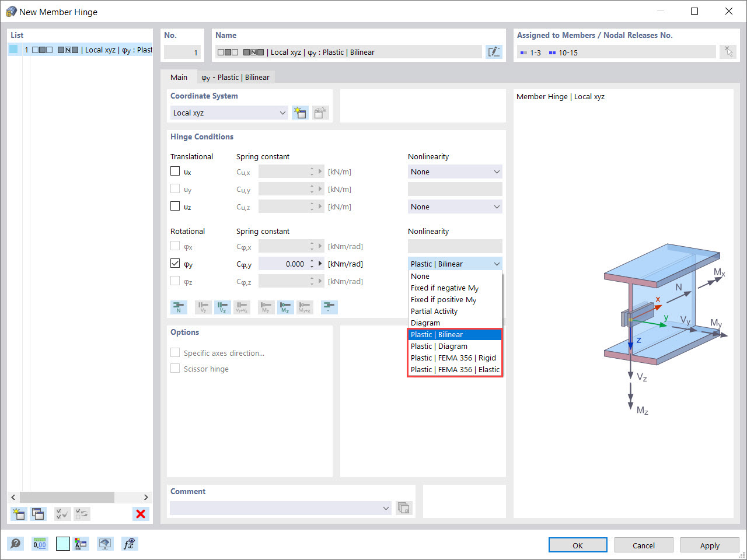Delete the hinge with the red X icon
747x560 pixels.
pos(140,514)
